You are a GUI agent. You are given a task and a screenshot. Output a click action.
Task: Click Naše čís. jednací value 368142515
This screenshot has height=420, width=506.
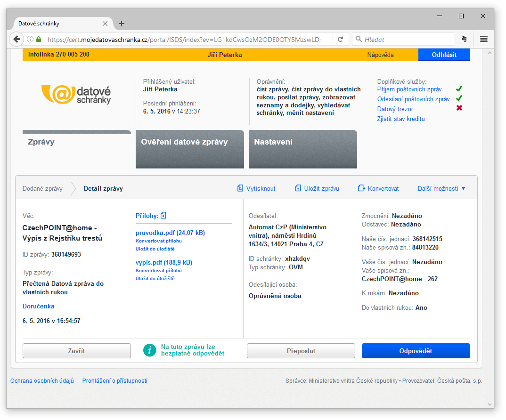click(x=428, y=239)
